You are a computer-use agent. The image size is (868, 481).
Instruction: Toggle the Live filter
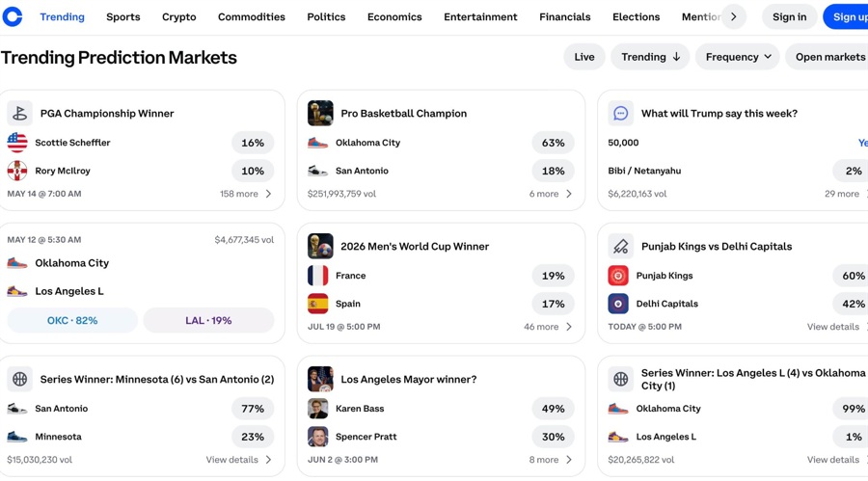click(584, 57)
